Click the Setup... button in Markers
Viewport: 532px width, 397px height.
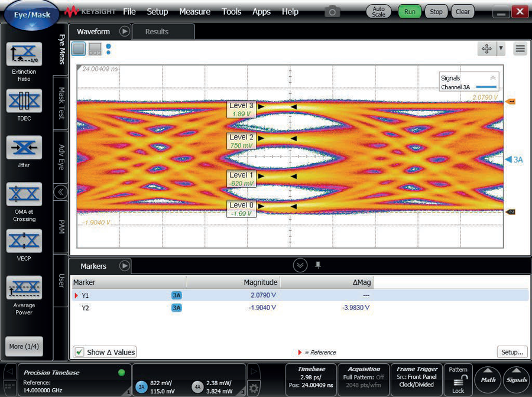pos(512,352)
